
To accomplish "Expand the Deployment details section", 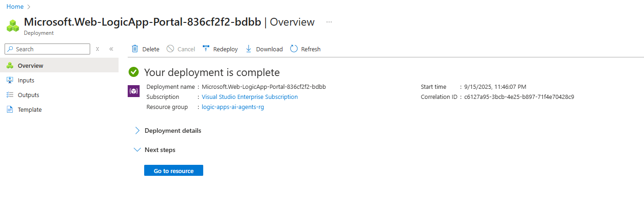I will [137, 130].
